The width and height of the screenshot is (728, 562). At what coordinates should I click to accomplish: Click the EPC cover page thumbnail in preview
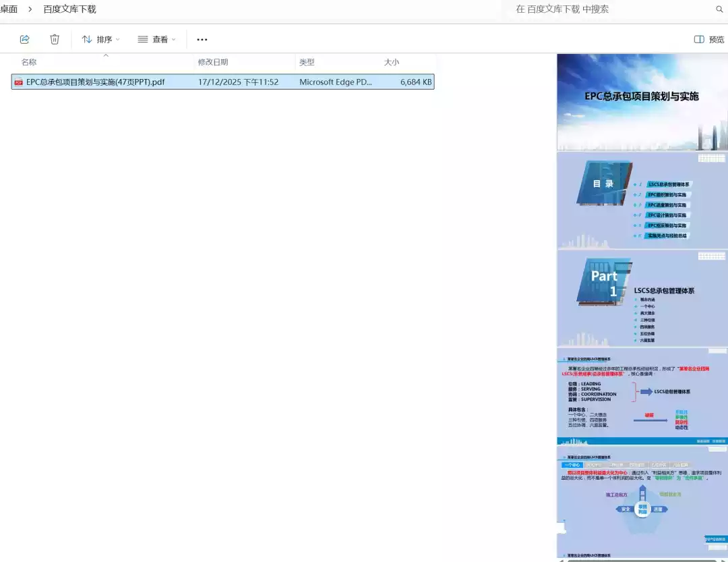642,100
